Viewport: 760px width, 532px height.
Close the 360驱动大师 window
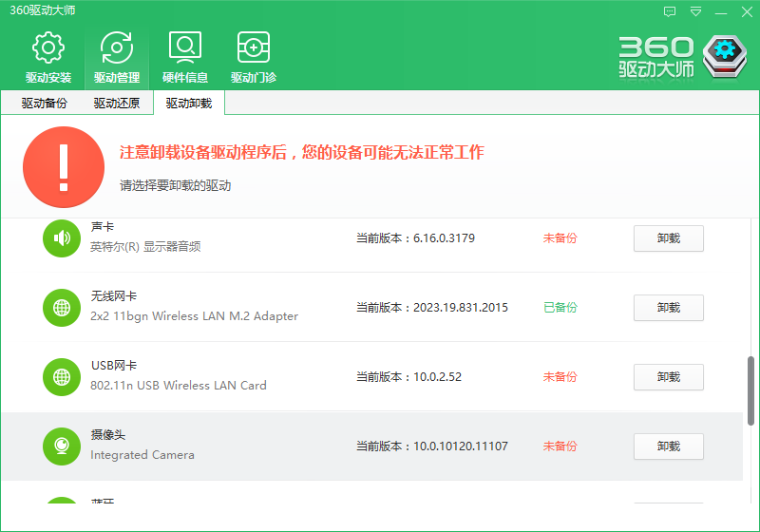point(747,11)
